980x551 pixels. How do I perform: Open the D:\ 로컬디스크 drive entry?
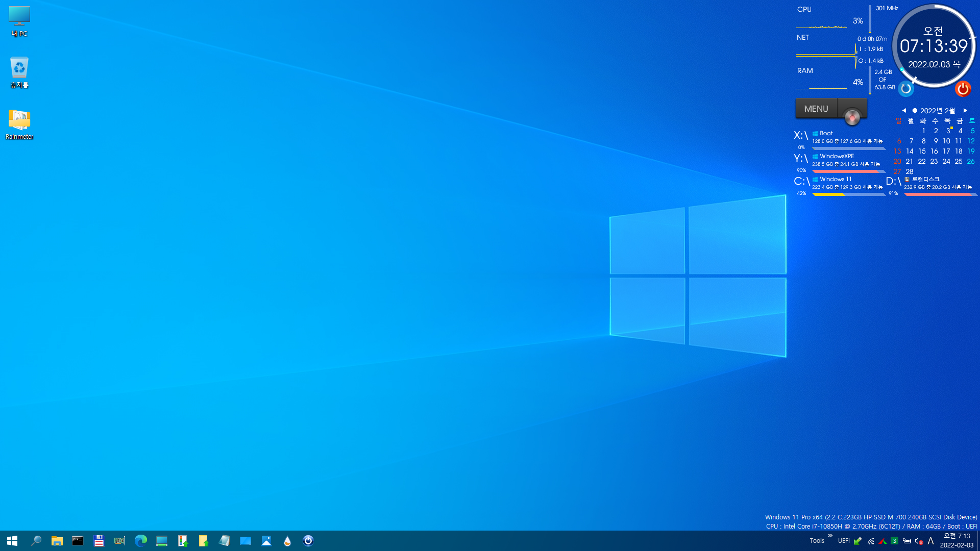[x=932, y=185]
